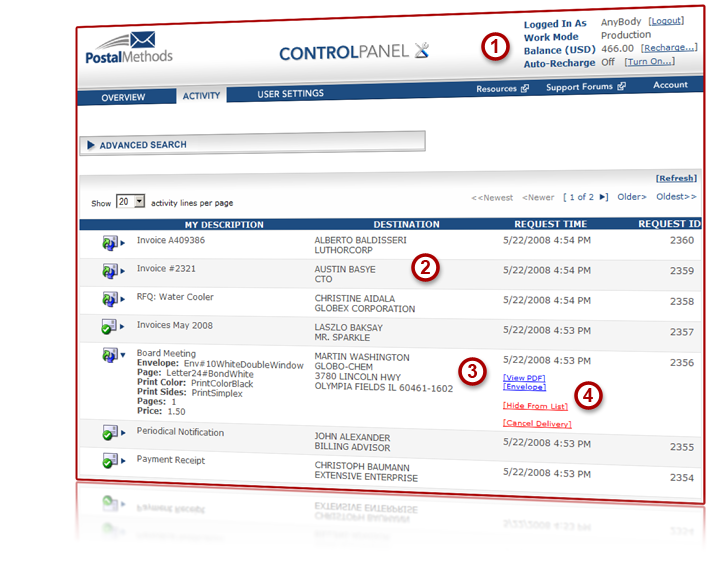Click status icon for RFQ: Water Cooler
Viewport: 710px width, 561px height.
(110, 299)
